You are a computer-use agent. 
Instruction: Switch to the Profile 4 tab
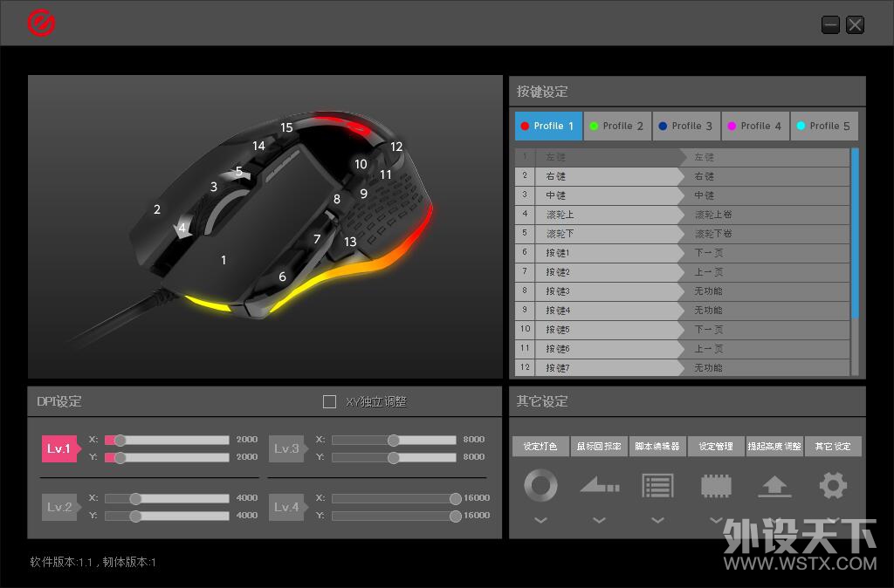[x=755, y=126]
